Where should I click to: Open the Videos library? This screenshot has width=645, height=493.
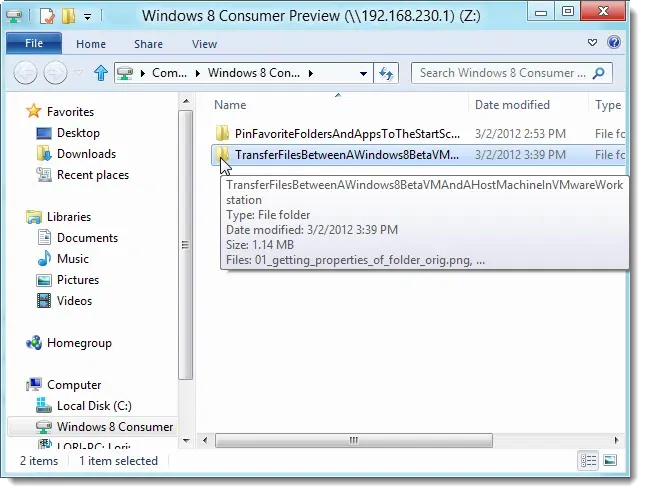[x=74, y=301]
